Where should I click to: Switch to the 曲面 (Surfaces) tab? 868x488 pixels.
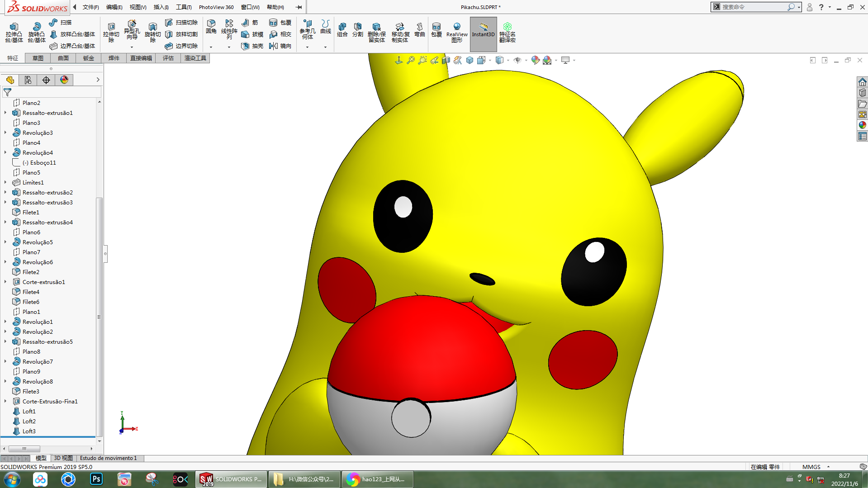pyautogui.click(x=63, y=58)
